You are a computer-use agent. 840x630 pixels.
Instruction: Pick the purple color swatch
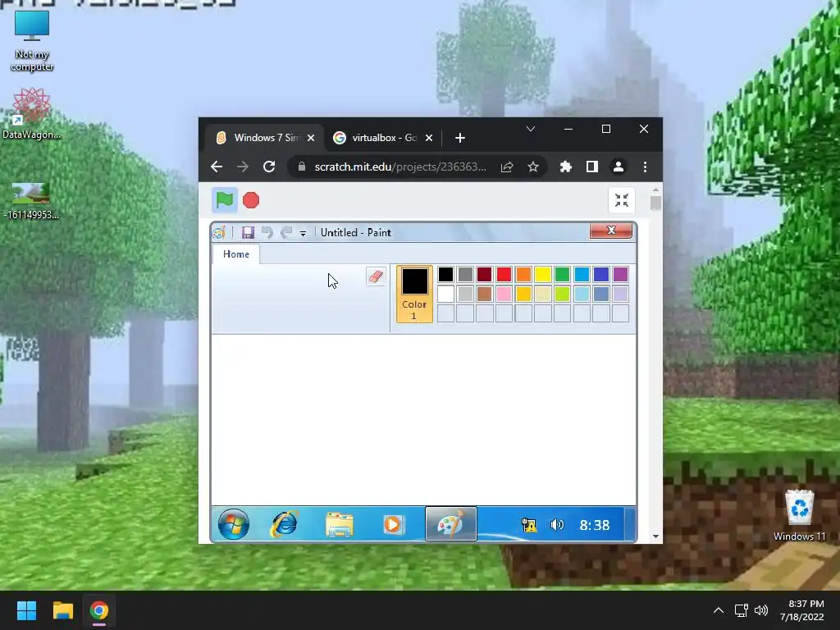(620, 274)
